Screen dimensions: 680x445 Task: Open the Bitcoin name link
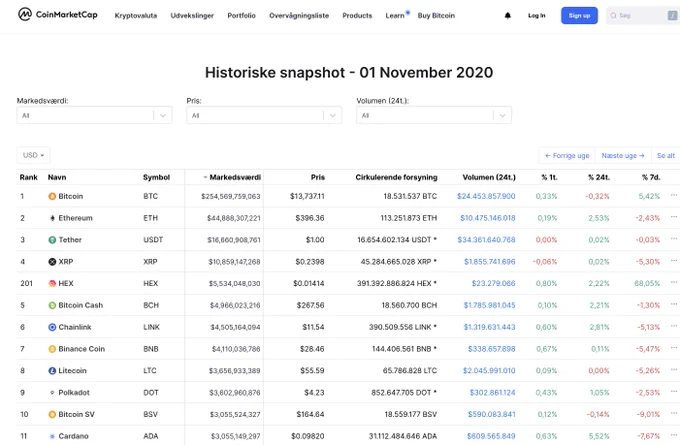[71, 196]
